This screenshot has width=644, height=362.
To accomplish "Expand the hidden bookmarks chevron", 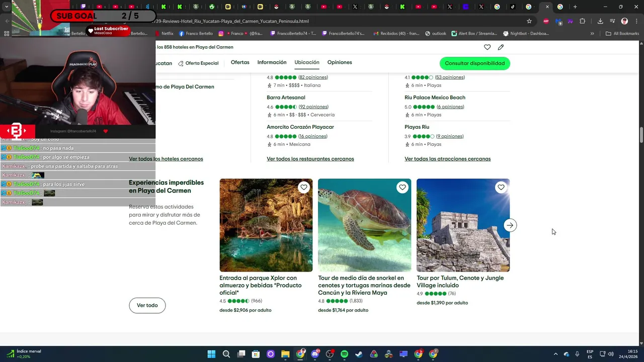I will pos(592,34).
